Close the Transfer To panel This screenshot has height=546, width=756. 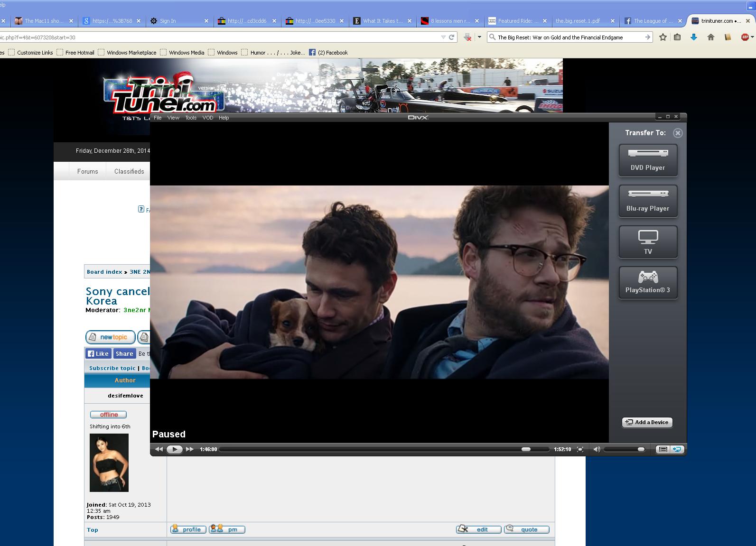click(678, 133)
